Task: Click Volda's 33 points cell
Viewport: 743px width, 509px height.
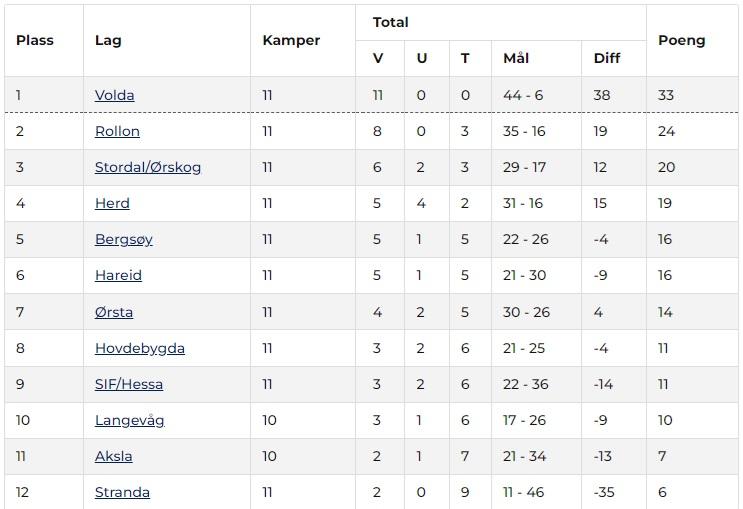Action: (x=666, y=95)
